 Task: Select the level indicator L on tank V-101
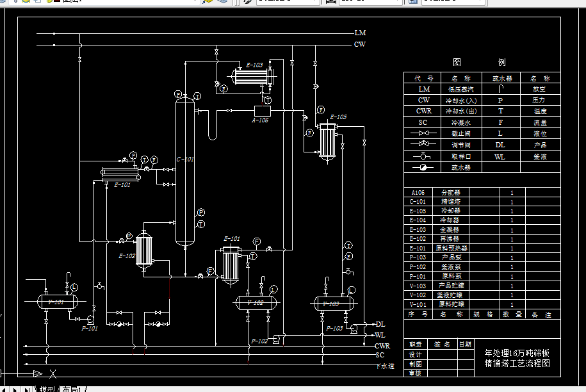pyautogui.click(x=74, y=287)
